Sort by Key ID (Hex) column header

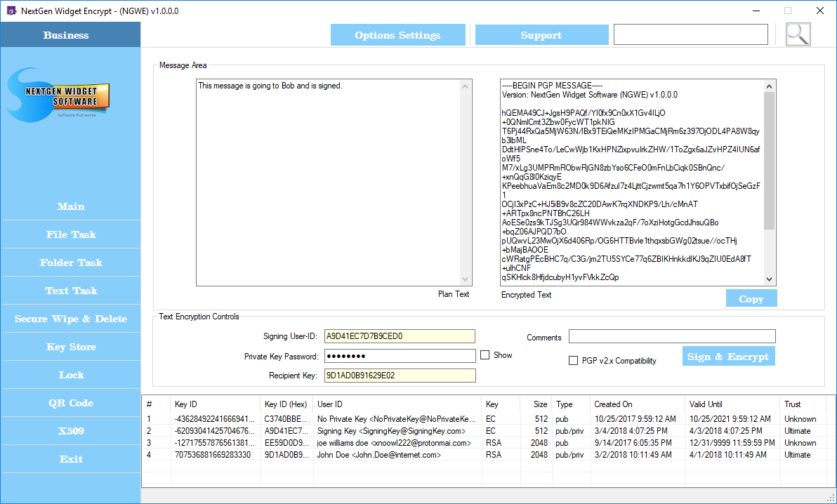(x=286, y=404)
